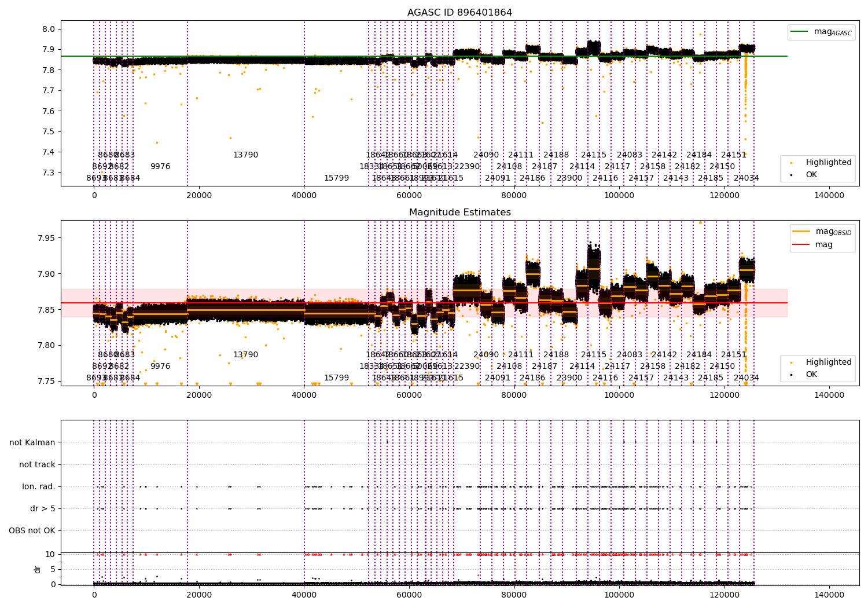Screen dimensions: 868x608
Task: Click the 8.0 y-axis tick in top plot
Action: pos(49,29)
